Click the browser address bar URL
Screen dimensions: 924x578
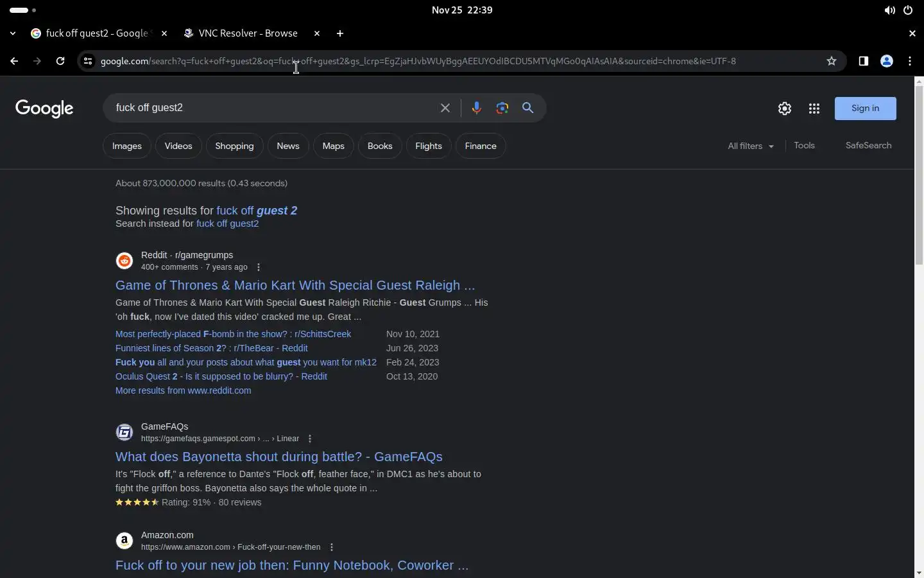pyautogui.click(x=418, y=61)
